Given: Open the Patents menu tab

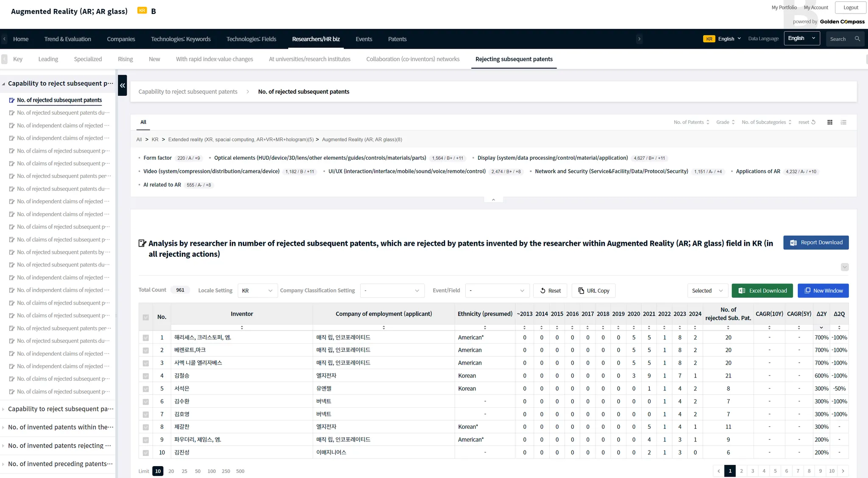Looking at the screenshot, I should [x=397, y=39].
